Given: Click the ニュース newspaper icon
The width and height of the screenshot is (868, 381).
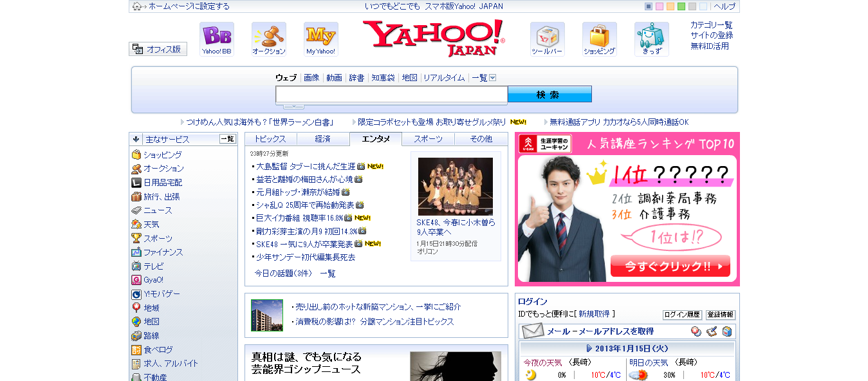Looking at the screenshot, I should click(136, 210).
